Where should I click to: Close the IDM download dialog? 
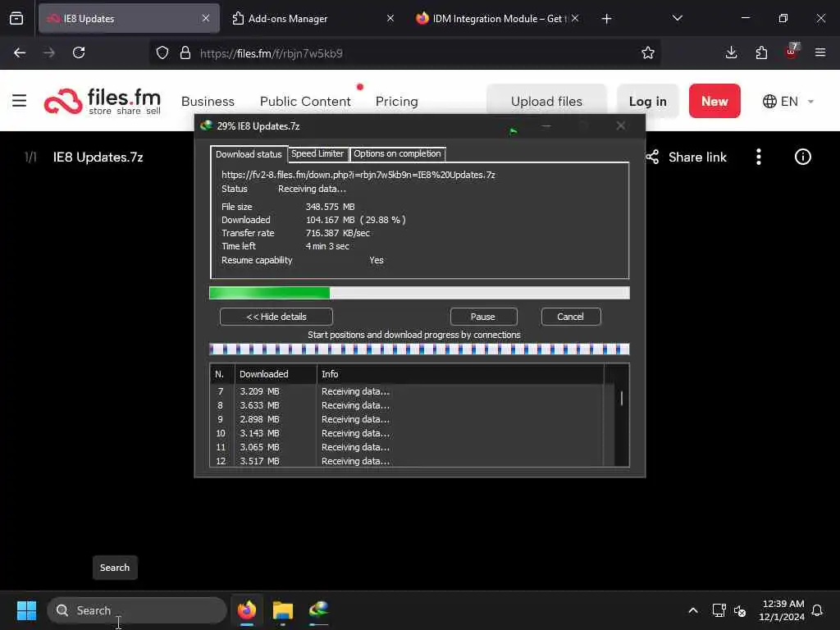pyautogui.click(x=620, y=126)
